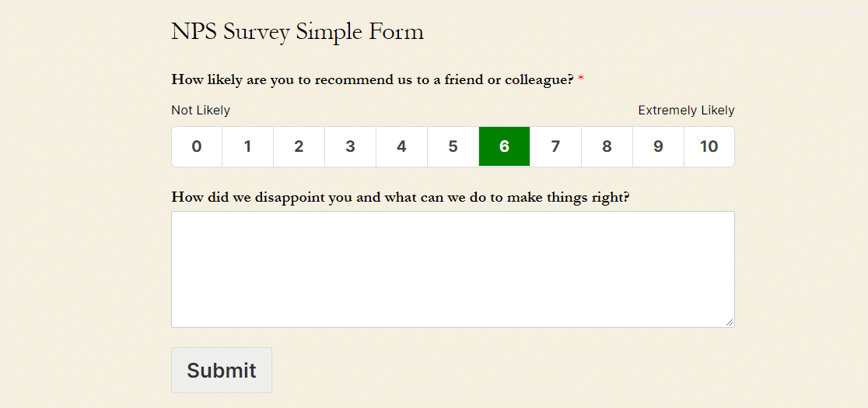Pick rating 9 for recommendation likelihood
The image size is (868, 408).
(x=658, y=146)
